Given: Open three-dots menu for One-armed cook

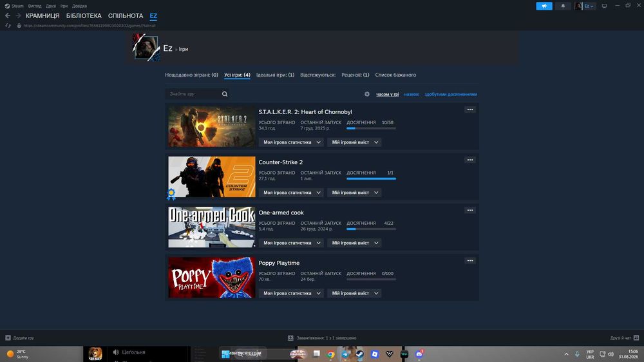Looking at the screenshot, I should [x=470, y=211].
